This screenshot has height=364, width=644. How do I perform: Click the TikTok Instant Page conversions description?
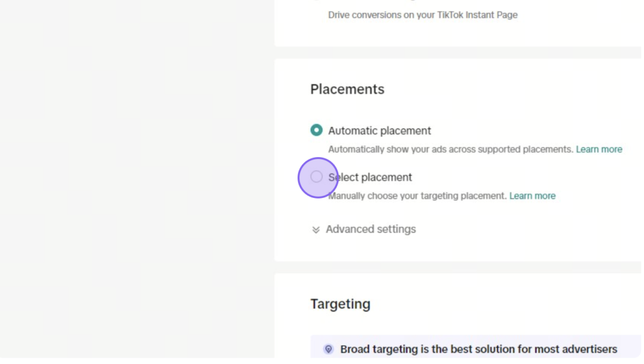pos(423,15)
